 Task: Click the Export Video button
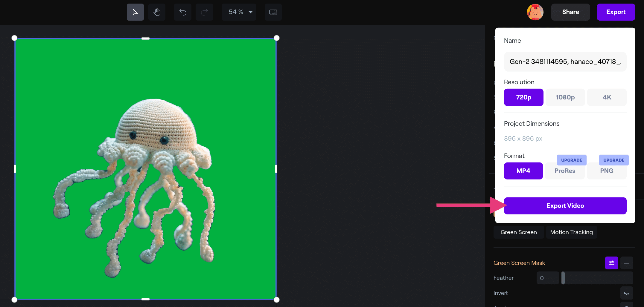565,206
